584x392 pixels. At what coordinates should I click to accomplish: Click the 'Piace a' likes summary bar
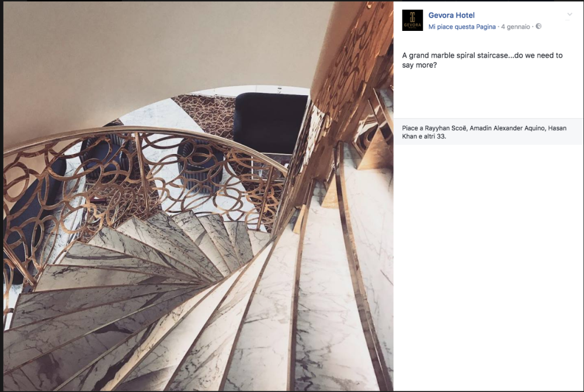tap(488, 132)
